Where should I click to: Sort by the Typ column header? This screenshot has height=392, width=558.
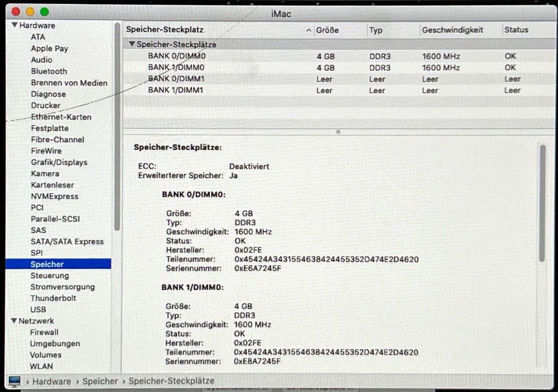(x=376, y=30)
